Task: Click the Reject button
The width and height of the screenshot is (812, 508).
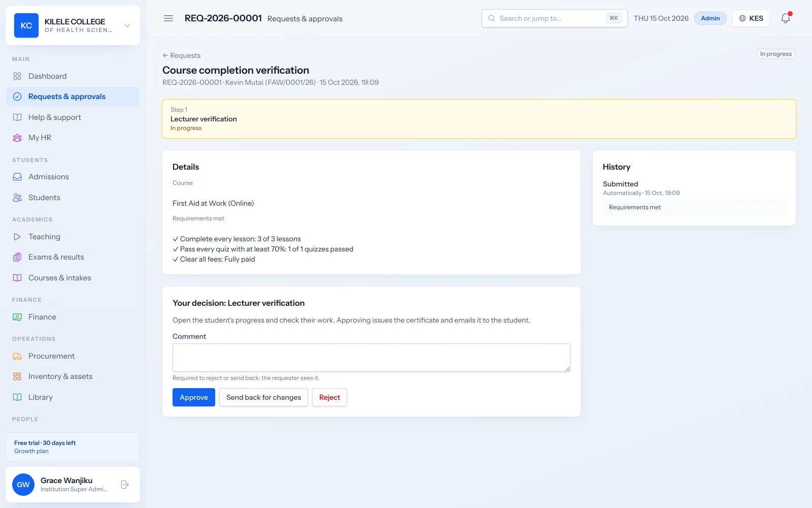Action: tap(329, 397)
